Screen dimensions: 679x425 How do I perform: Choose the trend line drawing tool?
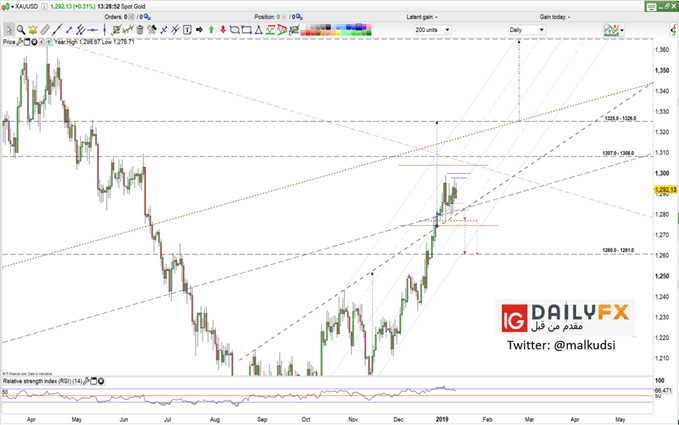[57, 30]
